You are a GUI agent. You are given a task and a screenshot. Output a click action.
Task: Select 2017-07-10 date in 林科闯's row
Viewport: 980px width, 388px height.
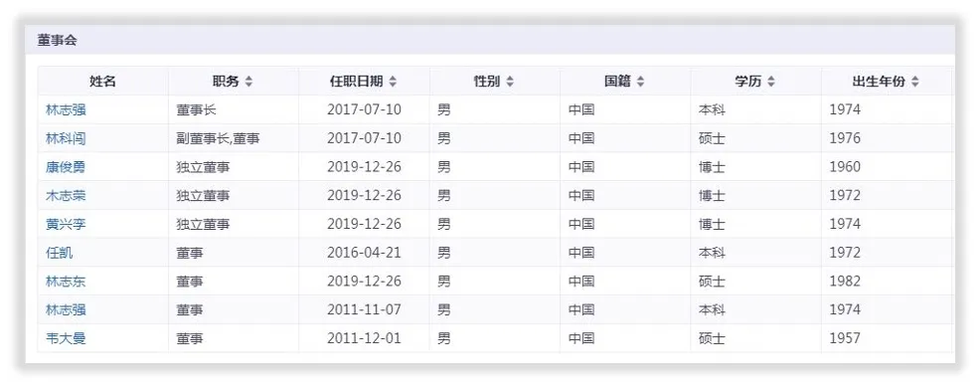tap(364, 138)
